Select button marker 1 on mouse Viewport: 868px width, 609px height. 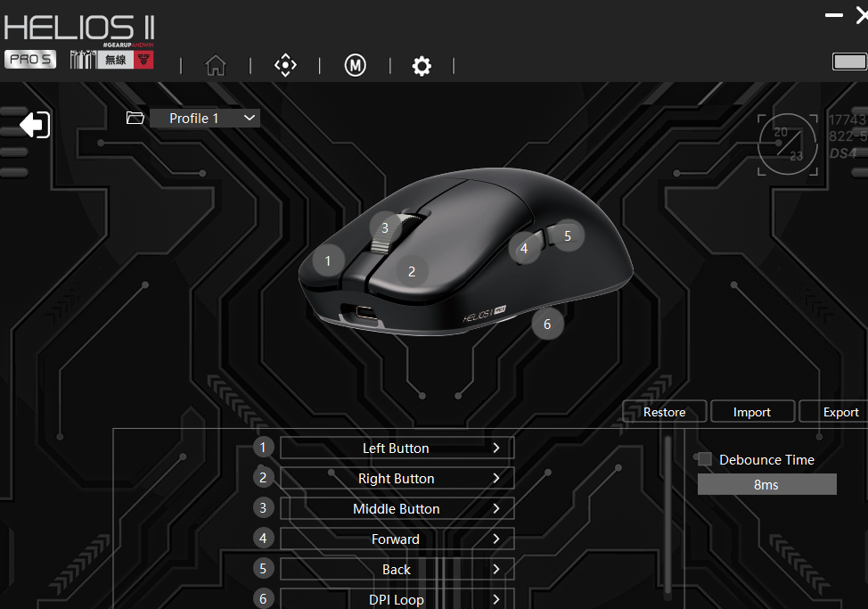pyautogui.click(x=328, y=260)
